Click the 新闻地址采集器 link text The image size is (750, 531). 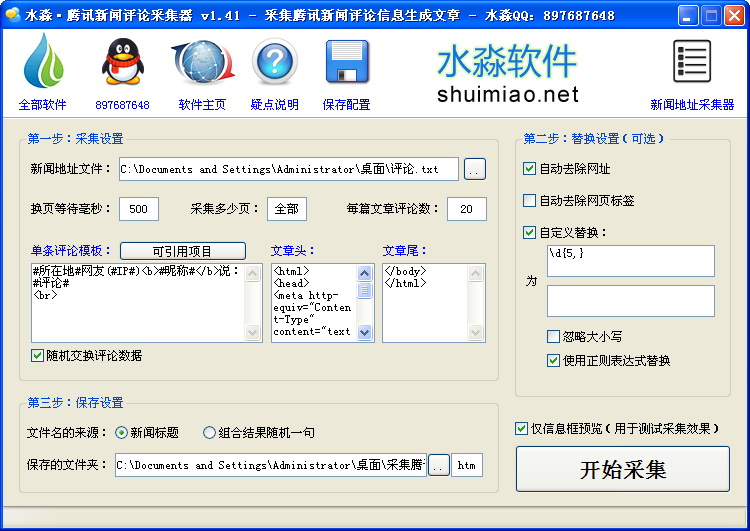(692, 104)
